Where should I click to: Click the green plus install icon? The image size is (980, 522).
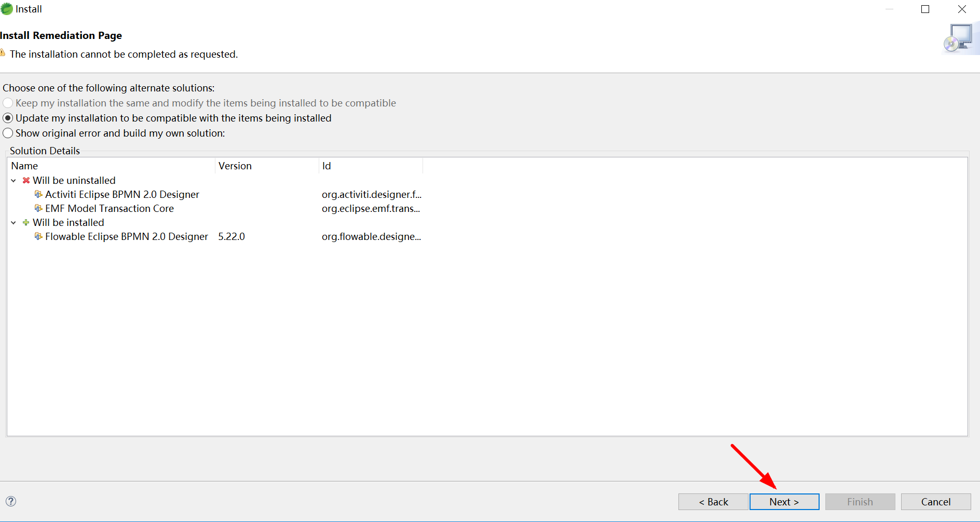point(26,222)
